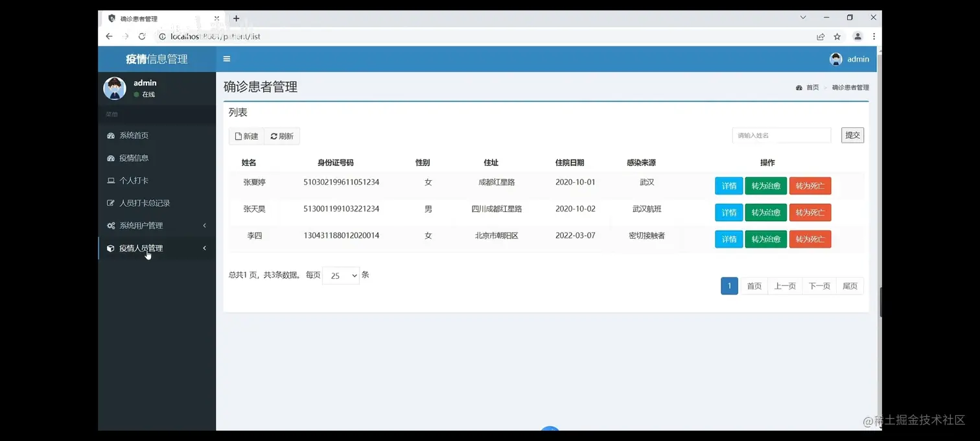Click the 身份证号码 column header

336,163
